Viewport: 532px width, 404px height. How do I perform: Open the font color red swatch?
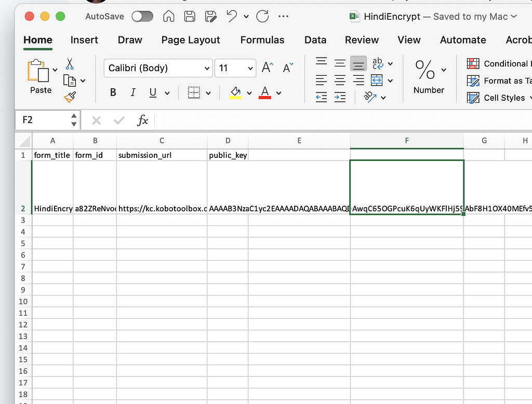(265, 92)
